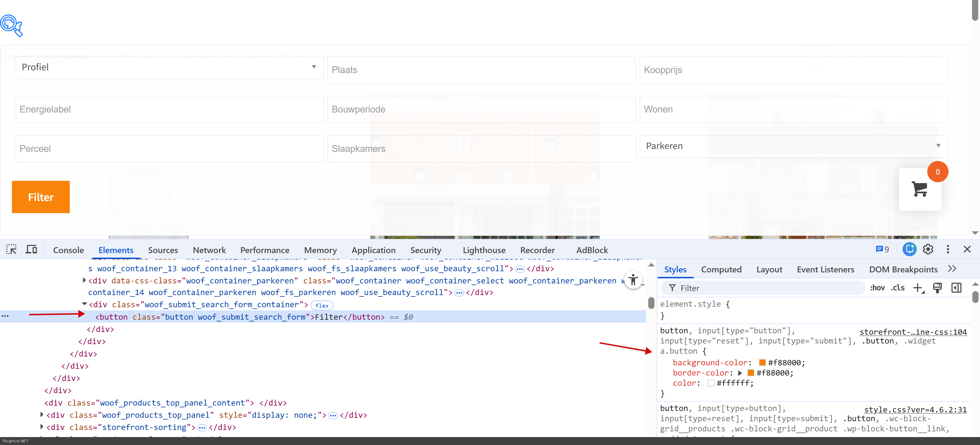Expand the storefront-sorting div node
Screen dimensions: 980x445
pos(42,427)
